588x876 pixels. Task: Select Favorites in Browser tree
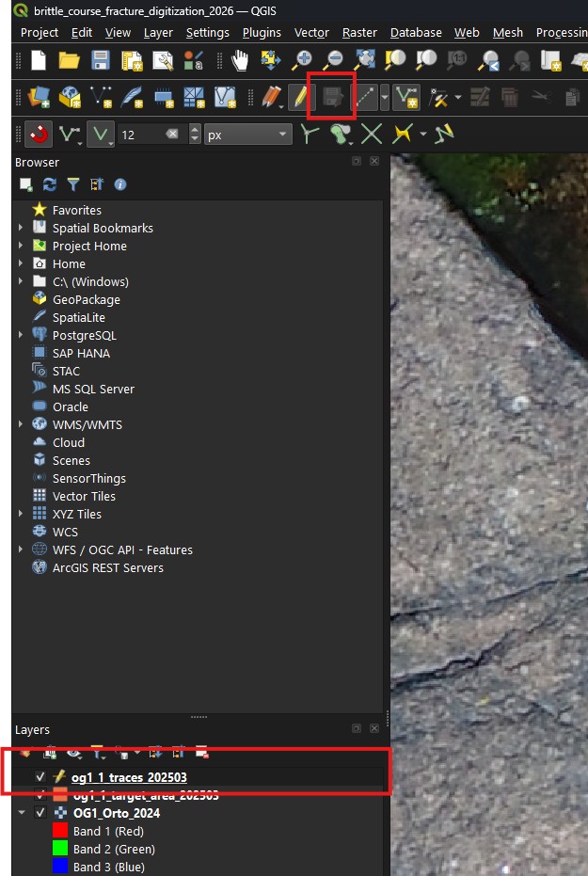tap(77, 210)
